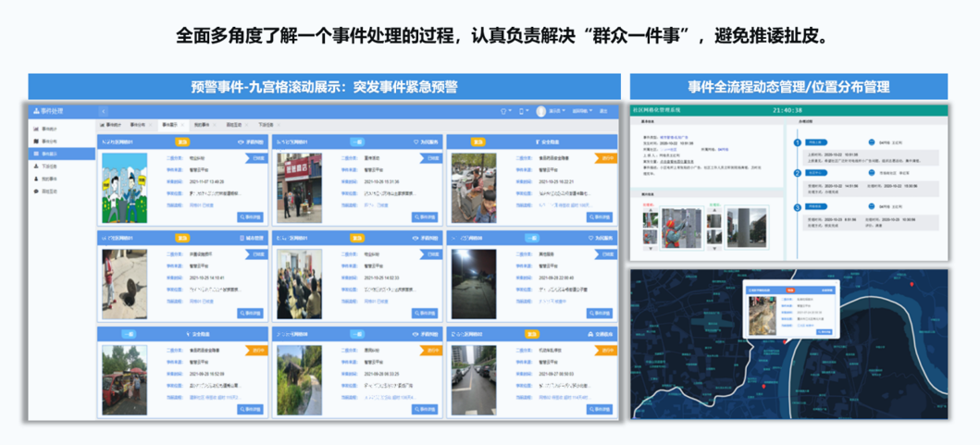Click the heart icon on shop-photo card header

(x=416, y=142)
